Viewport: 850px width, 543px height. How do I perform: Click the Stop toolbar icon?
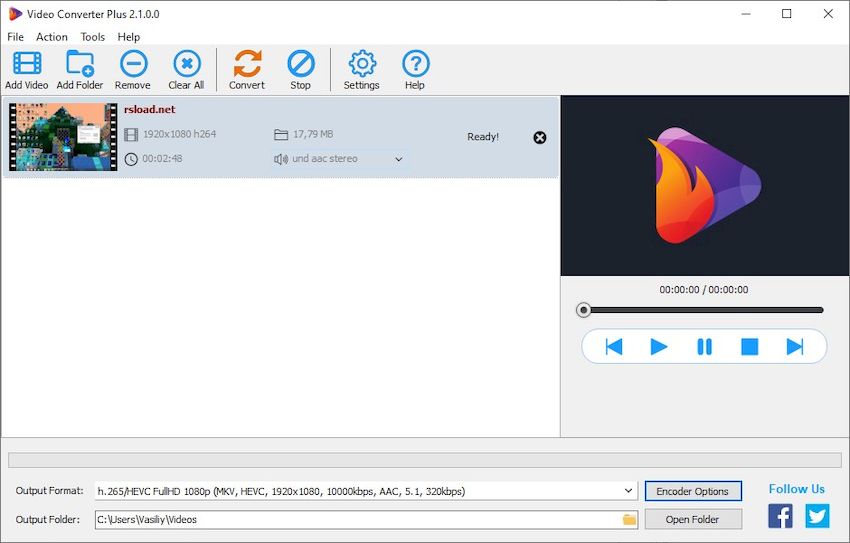301,63
